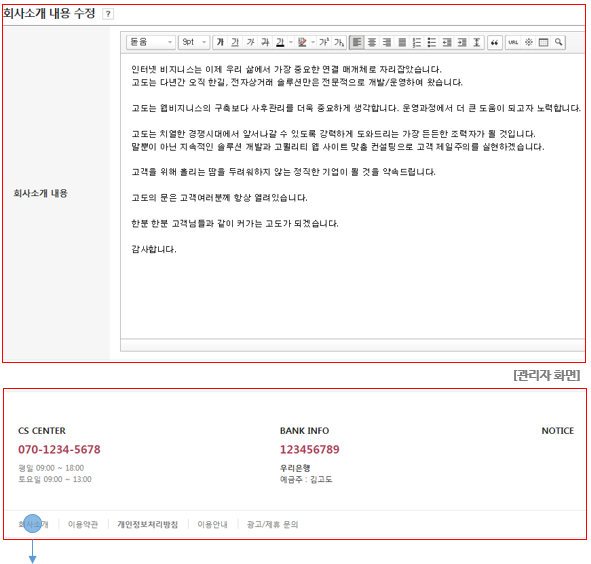The height and width of the screenshot is (564, 591).
Task: Click the 감사합니다. line in editor
Action: click(x=154, y=249)
